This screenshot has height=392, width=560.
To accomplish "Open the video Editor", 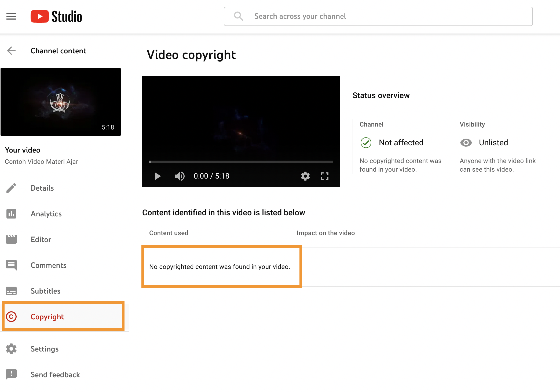I will 41,239.
